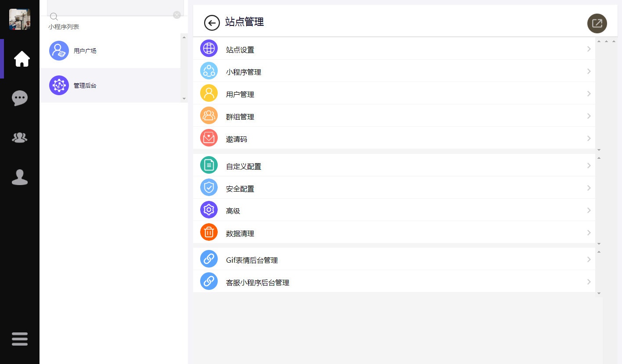Open the contacts person icon
Screen dimensions: 622x364
coord(20,177)
